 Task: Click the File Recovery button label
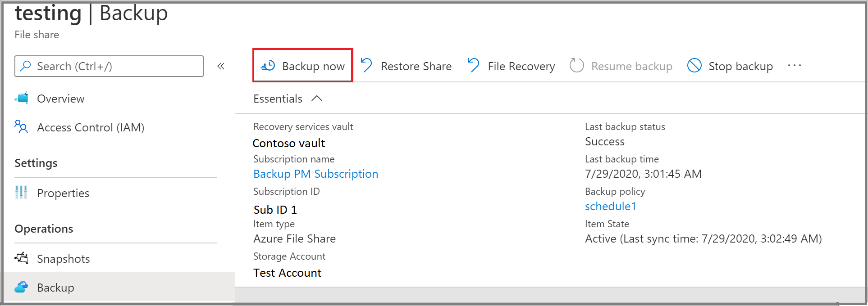[x=521, y=66]
